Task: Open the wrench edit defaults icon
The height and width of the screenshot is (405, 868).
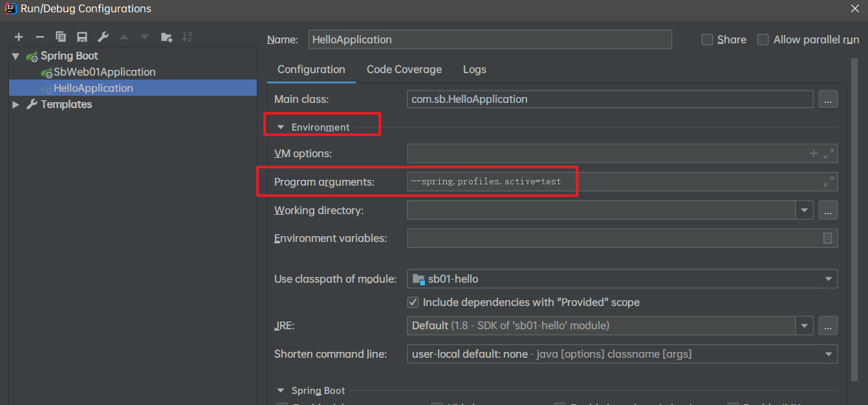Action: [x=103, y=37]
